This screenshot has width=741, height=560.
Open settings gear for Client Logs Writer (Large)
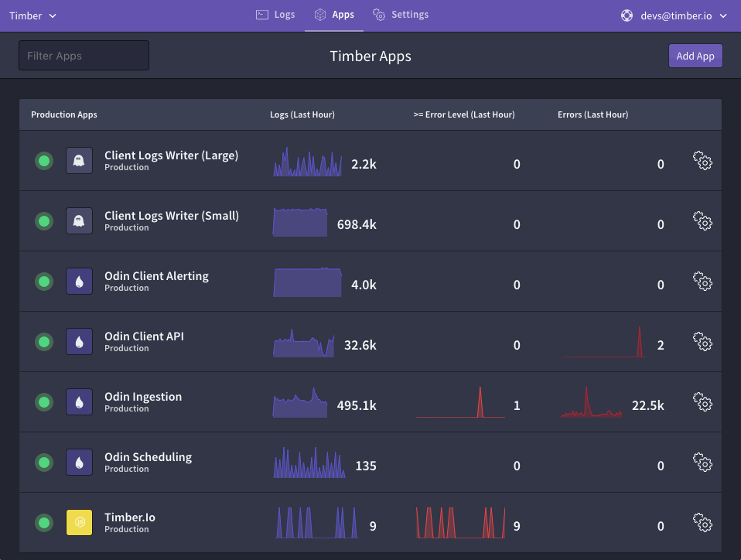702,161
